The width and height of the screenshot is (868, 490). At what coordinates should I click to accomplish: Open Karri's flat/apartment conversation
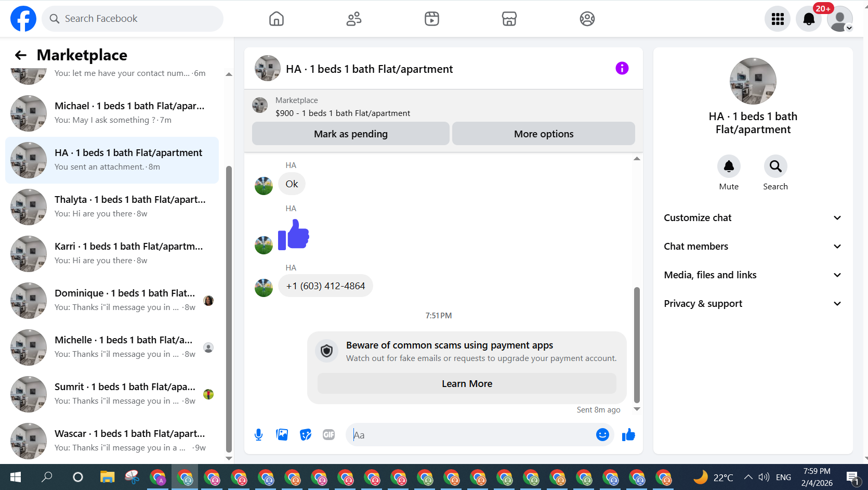click(112, 254)
